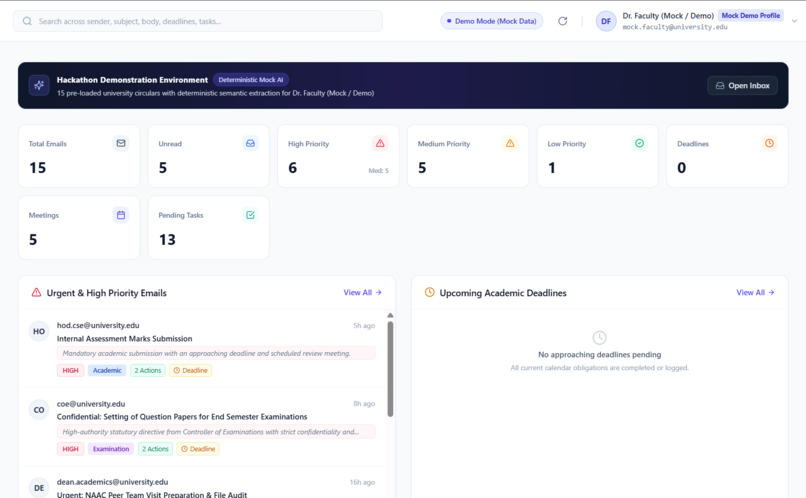Image resolution: width=806 pixels, height=498 pixels.
Task: Click the 5h ago timestamp
Action: 364,326
